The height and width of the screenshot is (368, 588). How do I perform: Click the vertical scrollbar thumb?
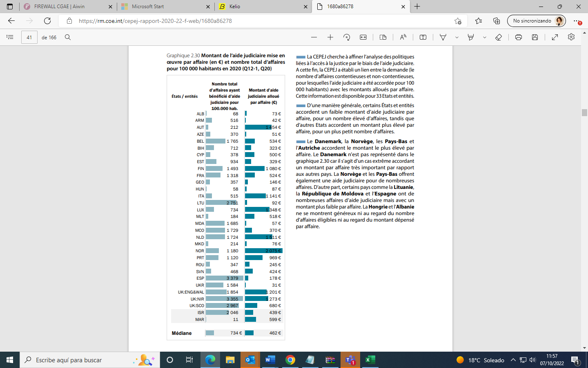[584, 113]
